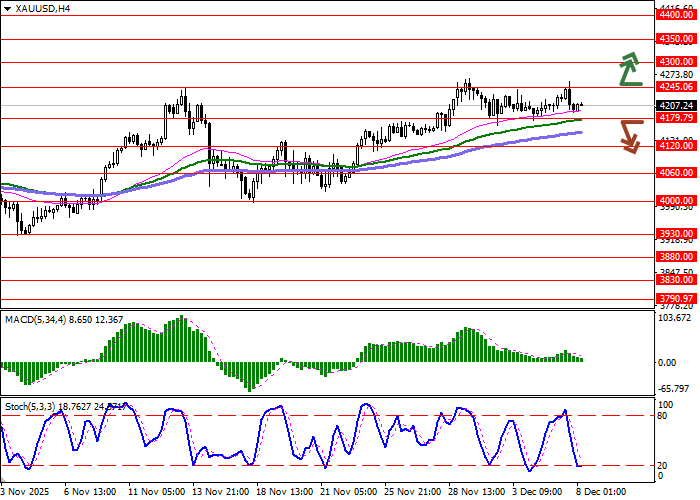Select the 3830.00 price level label

coord(676,280)
